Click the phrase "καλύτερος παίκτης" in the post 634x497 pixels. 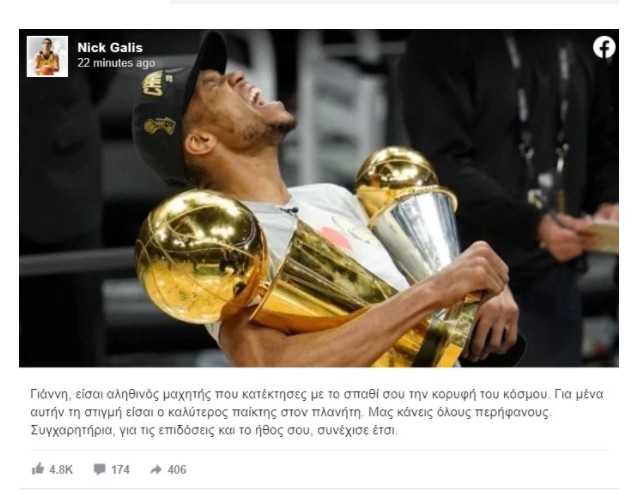click(x=218, y=412)
